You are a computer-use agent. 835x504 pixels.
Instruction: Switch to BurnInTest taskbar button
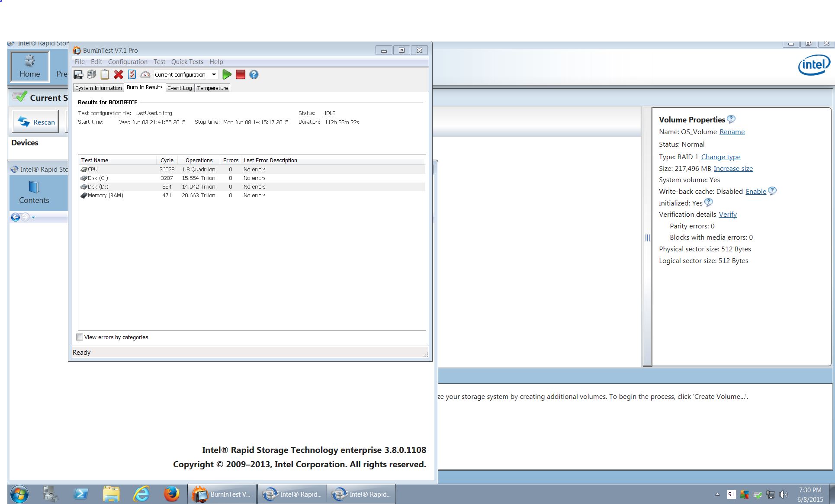(x=222, y=494)
